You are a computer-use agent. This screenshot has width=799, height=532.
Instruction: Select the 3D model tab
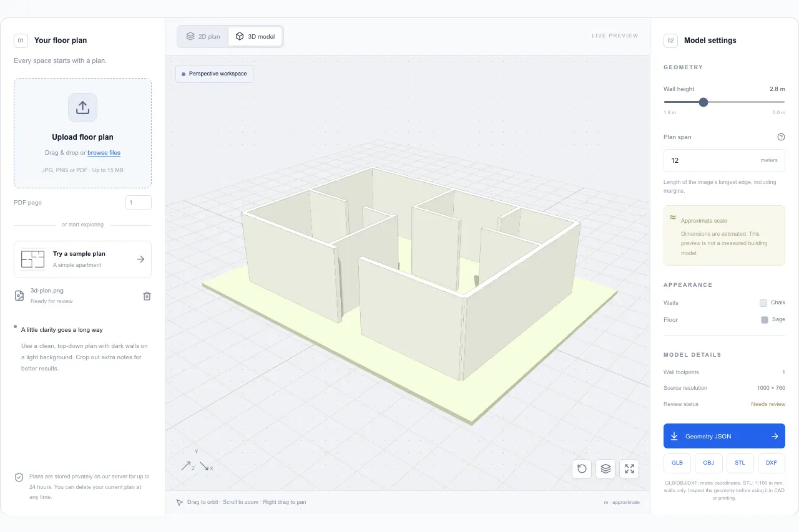(255, 36)
